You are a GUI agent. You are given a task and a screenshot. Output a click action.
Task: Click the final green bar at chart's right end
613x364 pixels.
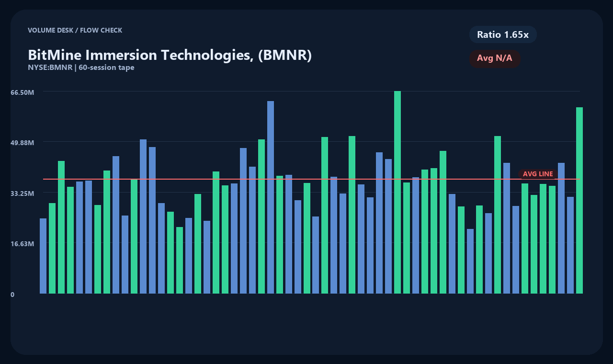tap(579, 200)
